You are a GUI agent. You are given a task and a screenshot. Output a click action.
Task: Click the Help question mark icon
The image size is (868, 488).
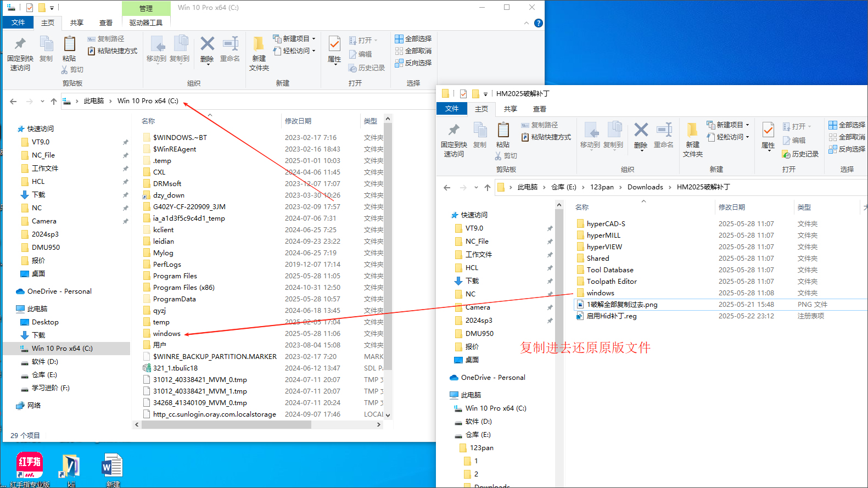pyautogui.click(x=539, y=23)
